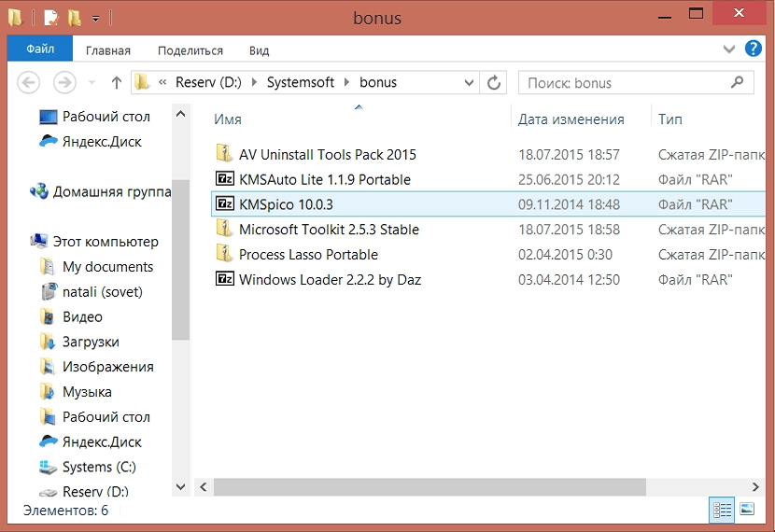Switch to the Details view layout
This screenshot has height=532, width=775.
(722, 510)
